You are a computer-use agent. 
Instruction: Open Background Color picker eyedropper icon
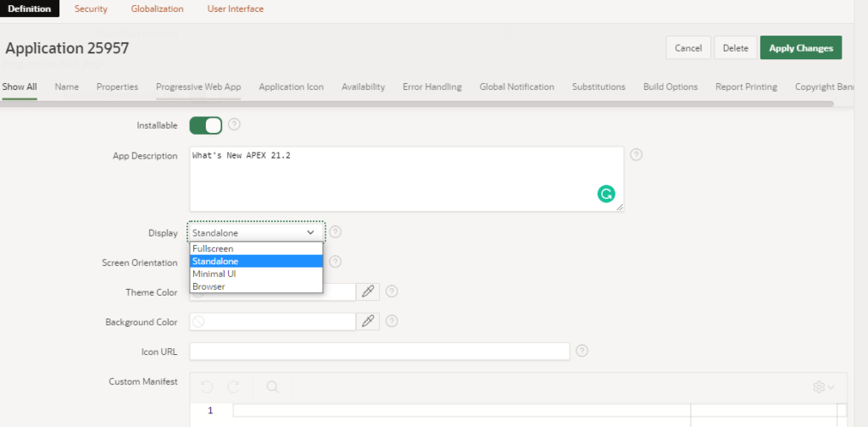368,322
